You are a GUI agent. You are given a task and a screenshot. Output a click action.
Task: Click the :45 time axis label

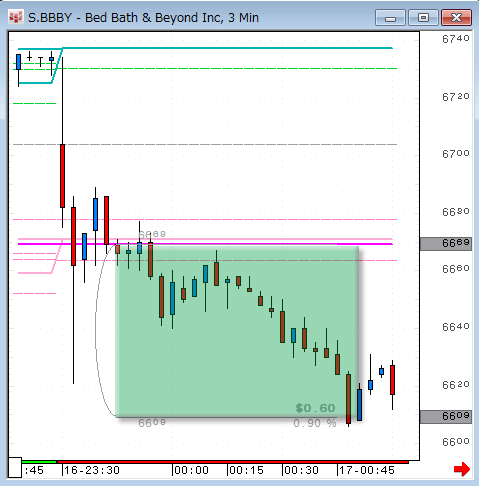[34, 470]
